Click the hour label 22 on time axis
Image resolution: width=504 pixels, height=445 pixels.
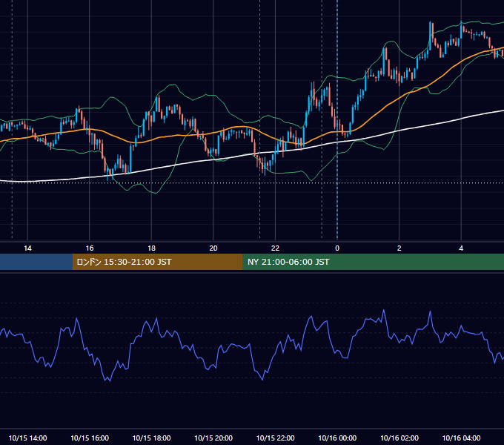click(275, 248)
